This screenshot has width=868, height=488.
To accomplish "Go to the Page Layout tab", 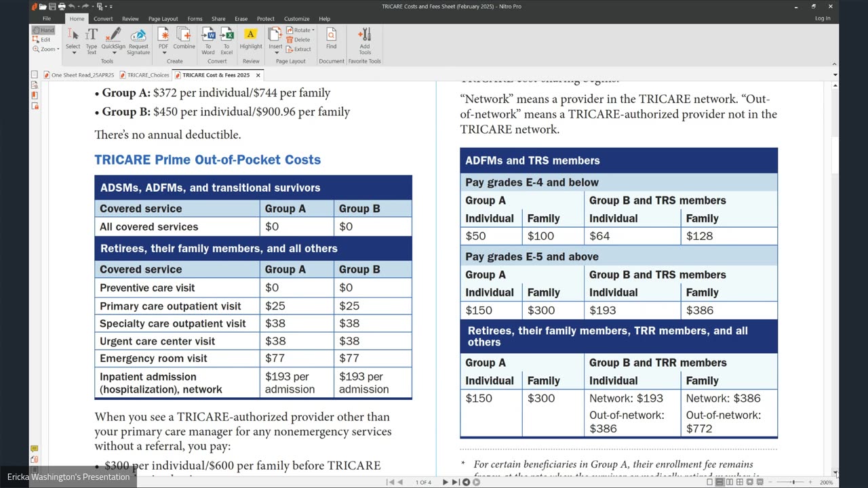I will click(163, 19).
